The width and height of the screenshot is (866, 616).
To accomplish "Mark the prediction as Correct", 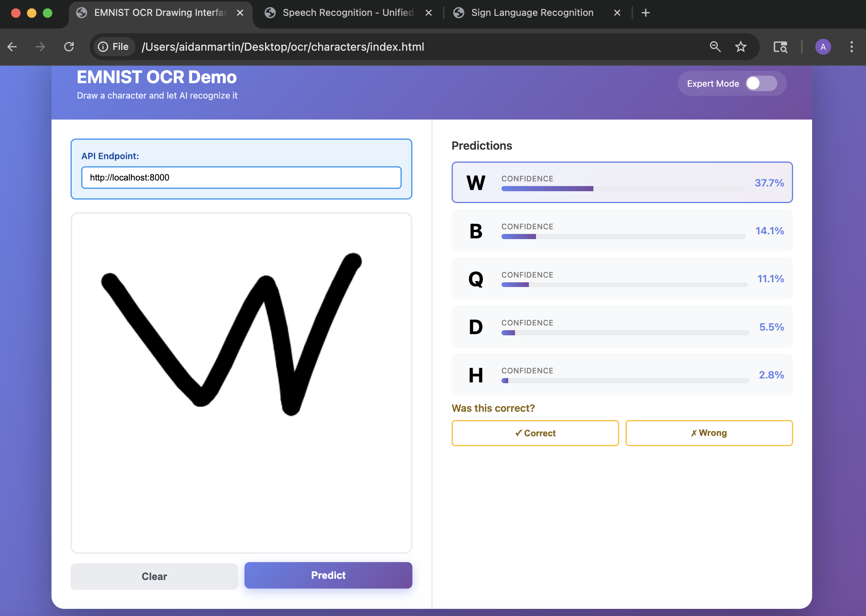I will click(x=535, y=433).
